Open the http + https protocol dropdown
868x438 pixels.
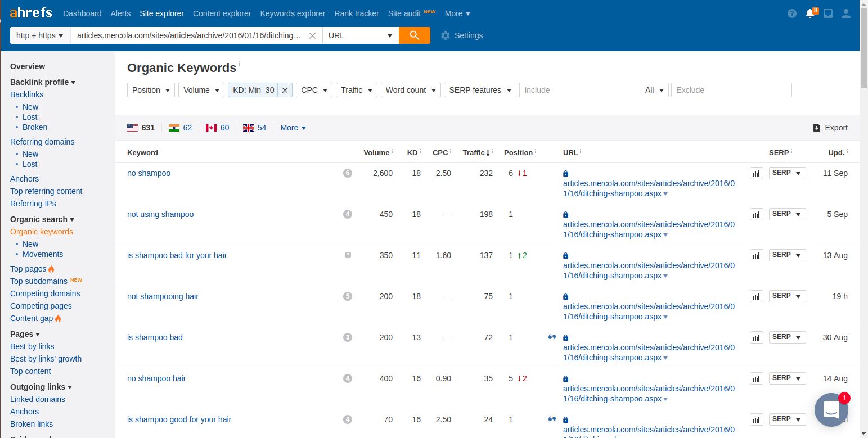tap(40, 35)
